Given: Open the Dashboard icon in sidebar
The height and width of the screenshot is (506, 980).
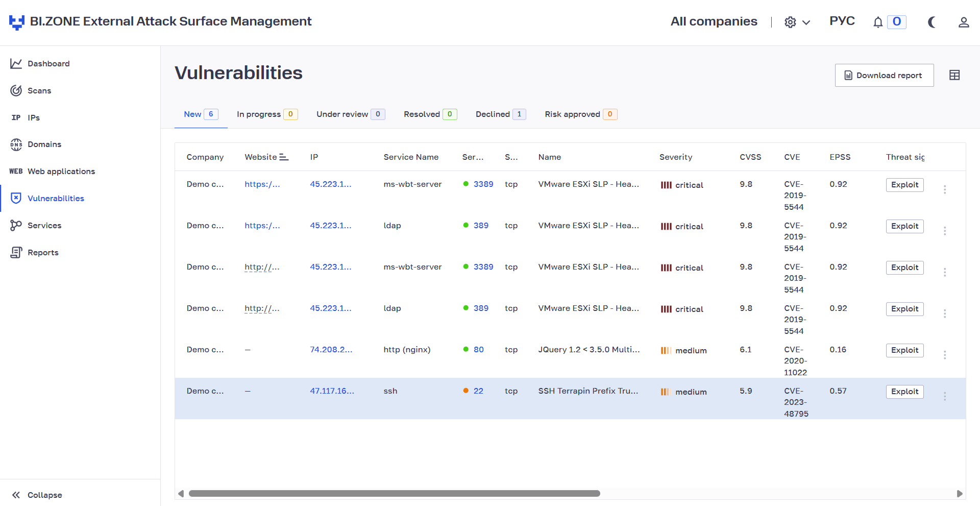Looking at the screenshot, I should coord(16,63).
